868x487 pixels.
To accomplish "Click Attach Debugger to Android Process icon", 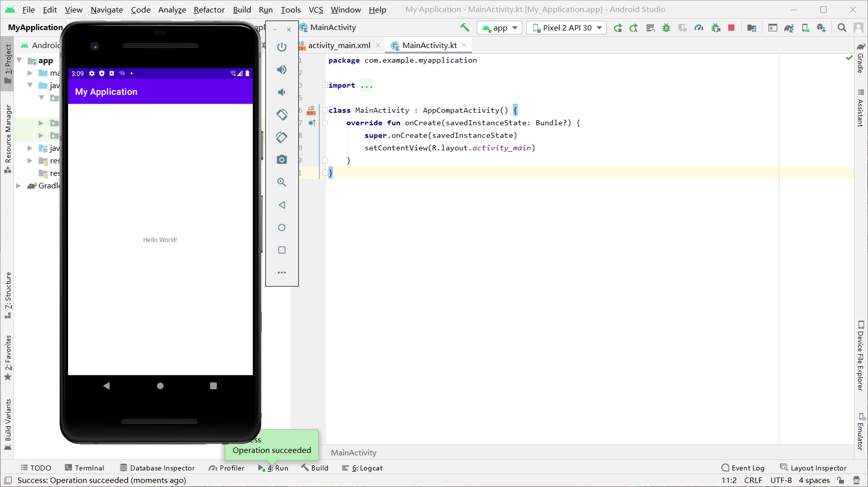I will coord(716,28).
